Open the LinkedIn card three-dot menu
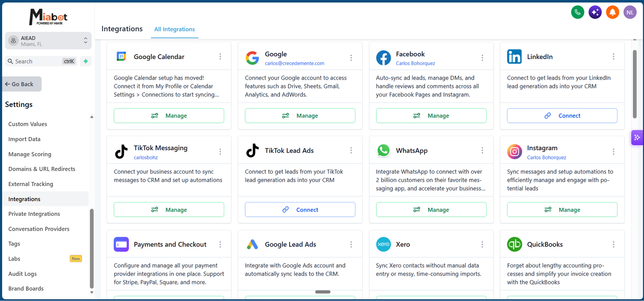 click(613, 57)
